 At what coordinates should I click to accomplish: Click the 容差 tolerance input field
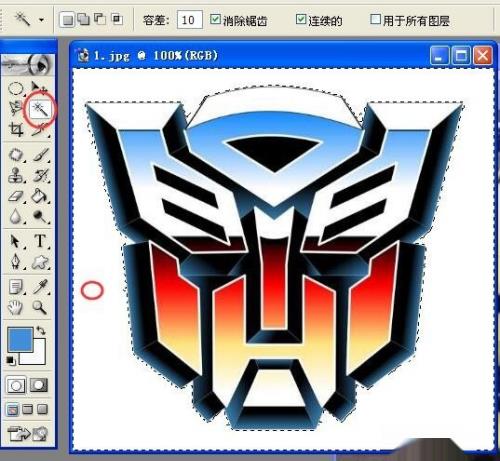click(x=189, y=20)
